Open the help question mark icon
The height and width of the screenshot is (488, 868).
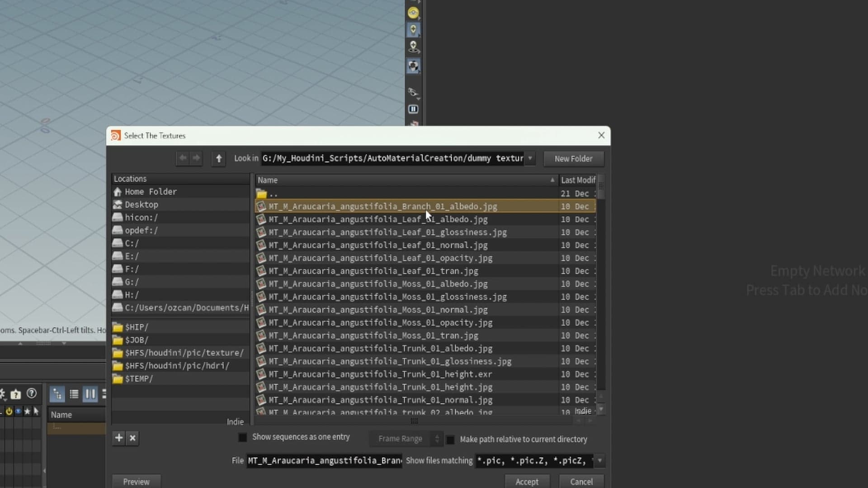[x=32, y=394]
